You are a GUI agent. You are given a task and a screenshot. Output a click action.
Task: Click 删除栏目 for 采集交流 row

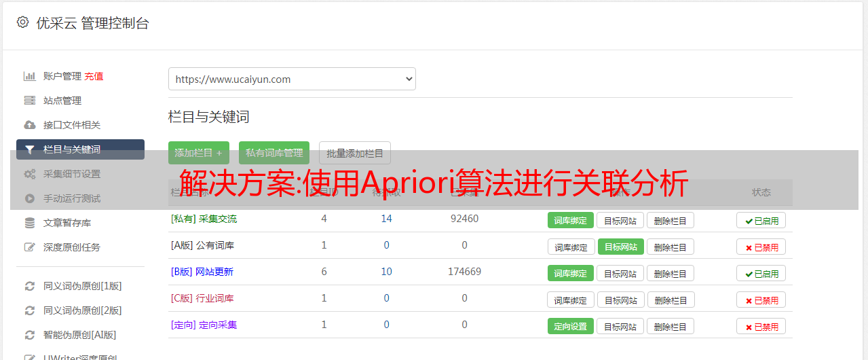point(671,220)
